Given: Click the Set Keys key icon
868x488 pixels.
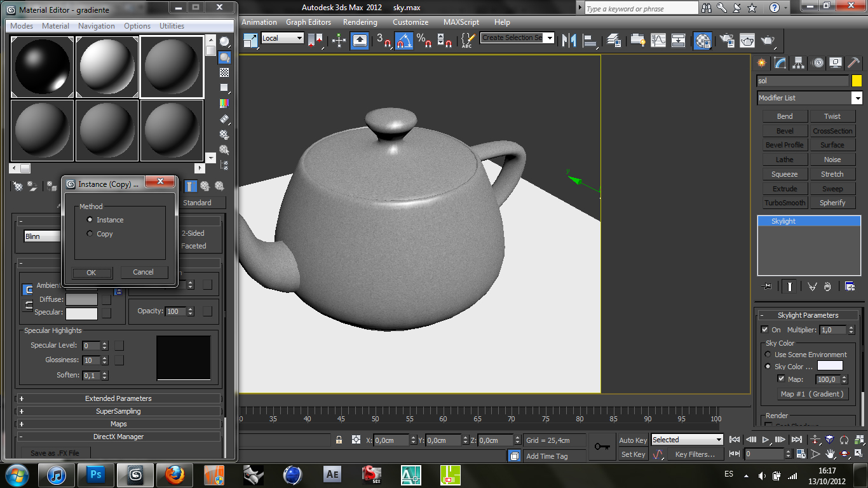Looking at the screenshot, I should [x=602, y=447].
